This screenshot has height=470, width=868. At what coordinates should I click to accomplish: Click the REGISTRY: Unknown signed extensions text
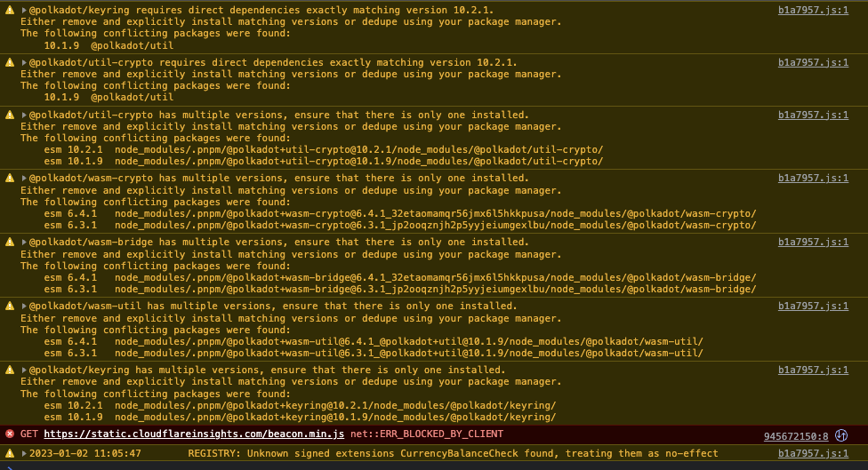[453, 453]
